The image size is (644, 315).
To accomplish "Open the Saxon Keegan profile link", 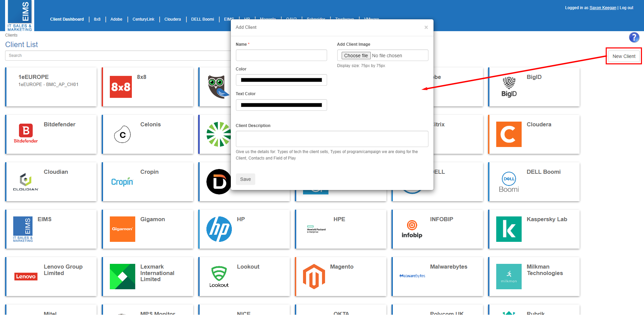I will click(x=603, y=8).
